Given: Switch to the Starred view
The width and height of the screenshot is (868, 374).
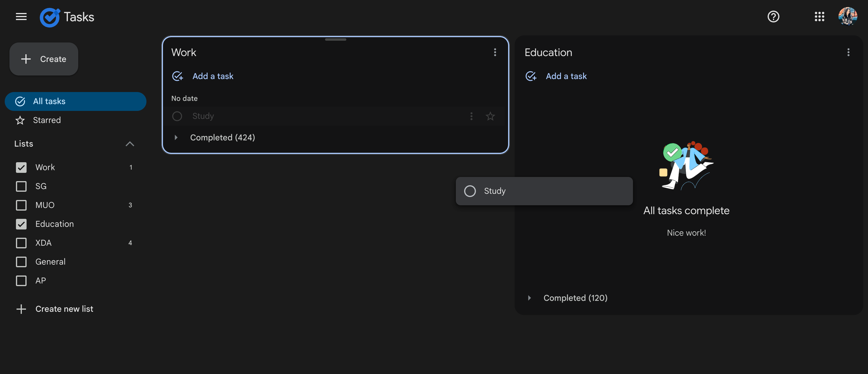Looking at the screenshot, I should [x=47, y=120].
